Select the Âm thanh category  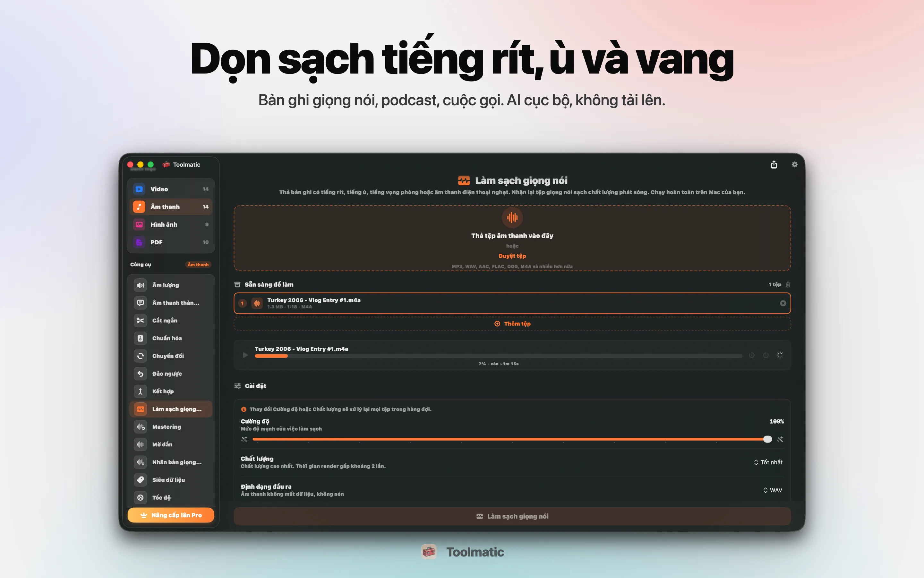coord(171,207)
